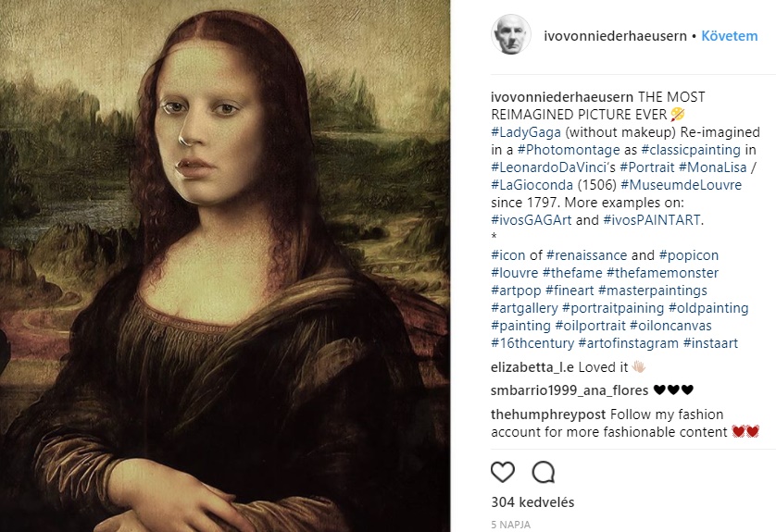Visit thehumphreypost commenter profile
The width and height of the screenshot is (776, 532).
[550, 414]
